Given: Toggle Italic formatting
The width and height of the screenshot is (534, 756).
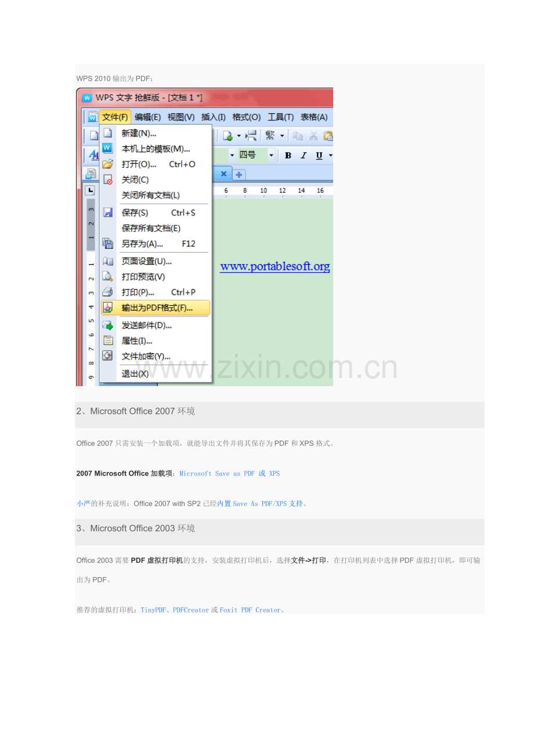Looking at the screenshot, I should coord(303,156).
